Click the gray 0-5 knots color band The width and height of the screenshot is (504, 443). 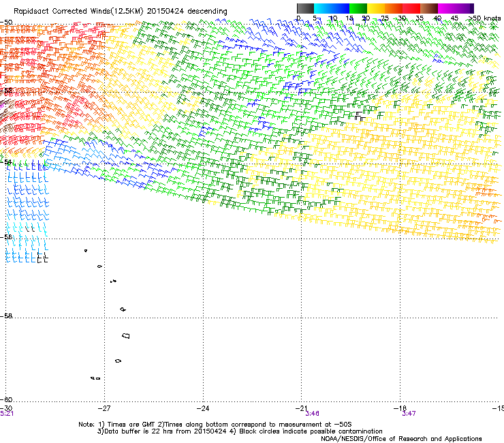pos(305,8)
